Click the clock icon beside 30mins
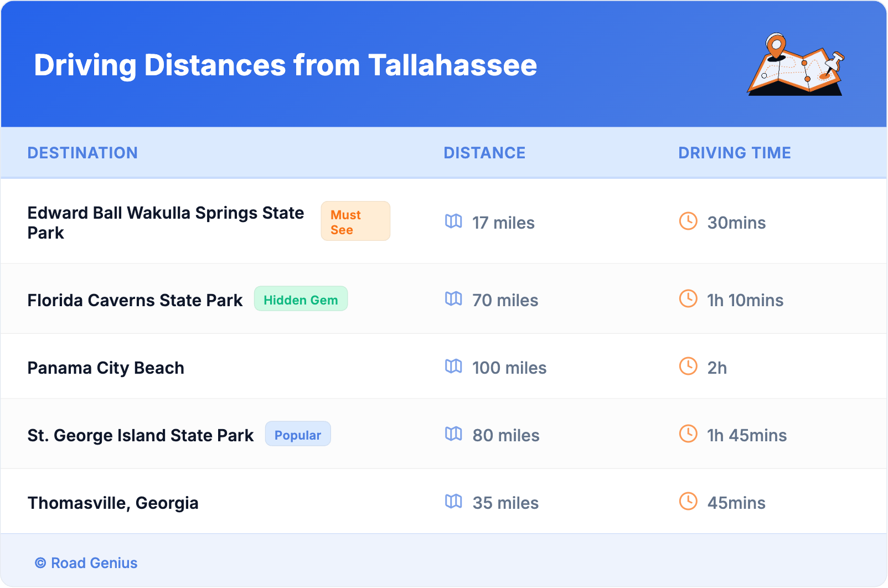 (688, 221)
